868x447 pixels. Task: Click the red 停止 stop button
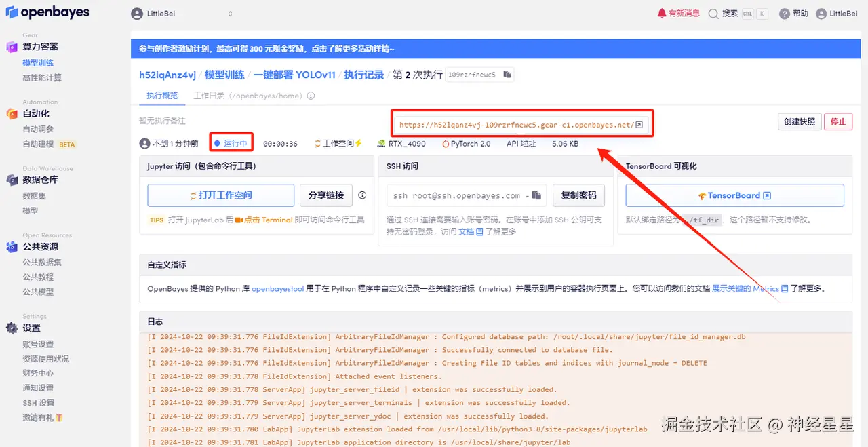point(838,121)
